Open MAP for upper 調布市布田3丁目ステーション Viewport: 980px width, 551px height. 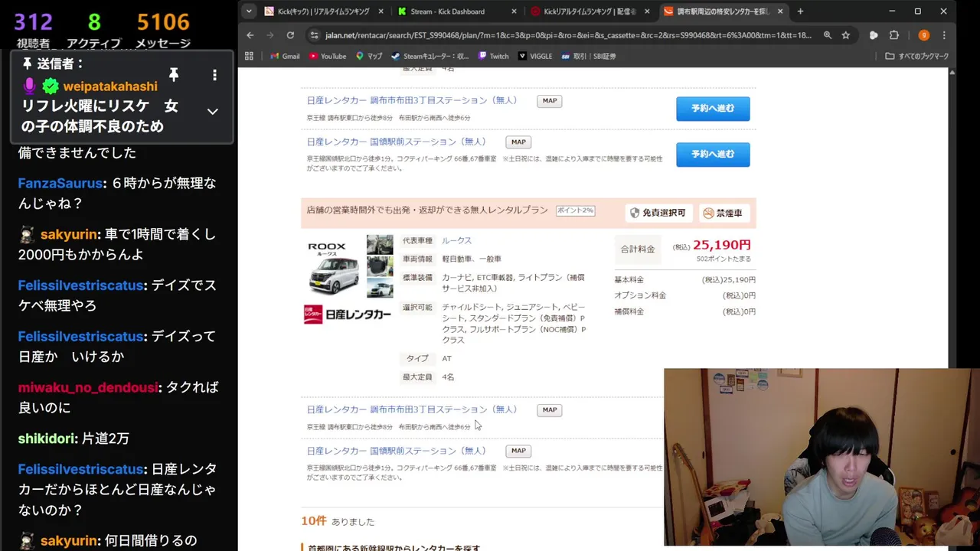pyautogui.click(x=550, y=100)
